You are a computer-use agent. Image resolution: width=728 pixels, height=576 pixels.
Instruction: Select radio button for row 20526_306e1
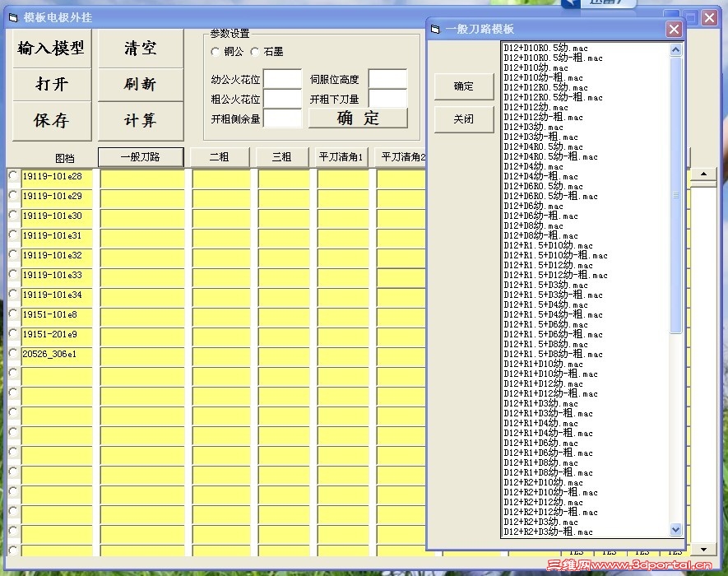(x=13, y=353)
